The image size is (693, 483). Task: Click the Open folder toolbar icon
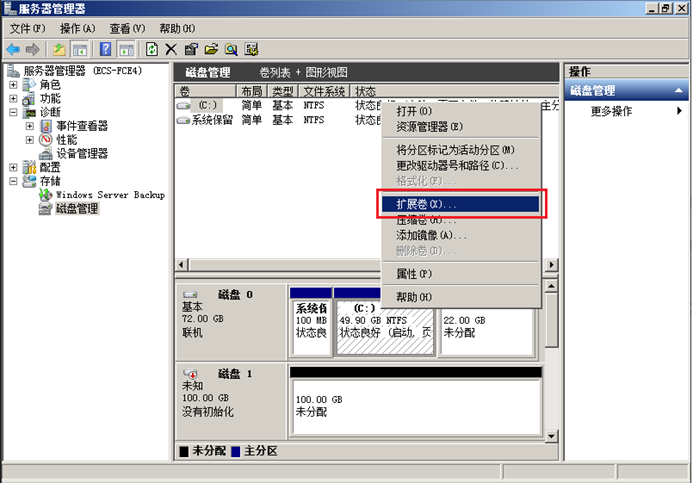click(x=211, y=49)
